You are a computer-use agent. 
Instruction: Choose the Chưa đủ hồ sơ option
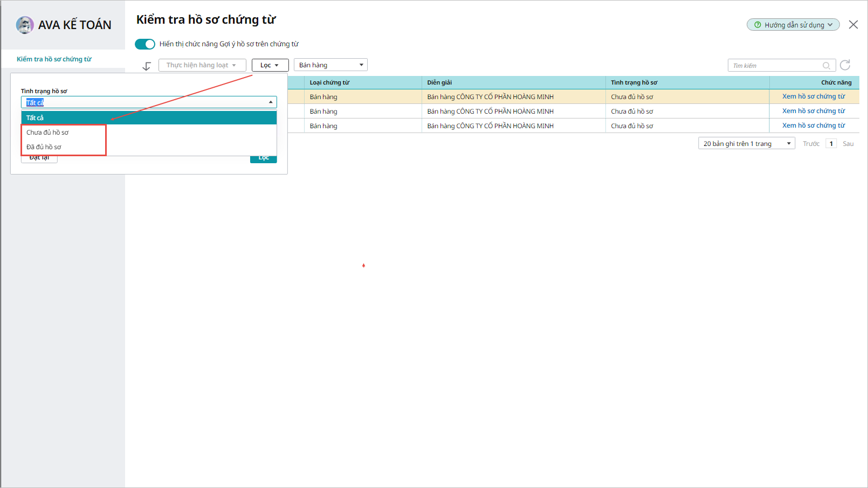click(x=48, y=133)
